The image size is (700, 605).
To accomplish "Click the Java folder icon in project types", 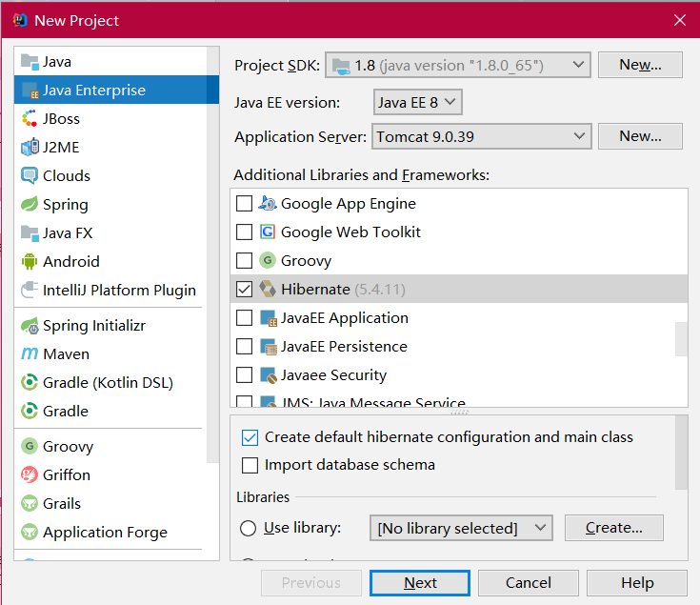I will pos(30,62).
